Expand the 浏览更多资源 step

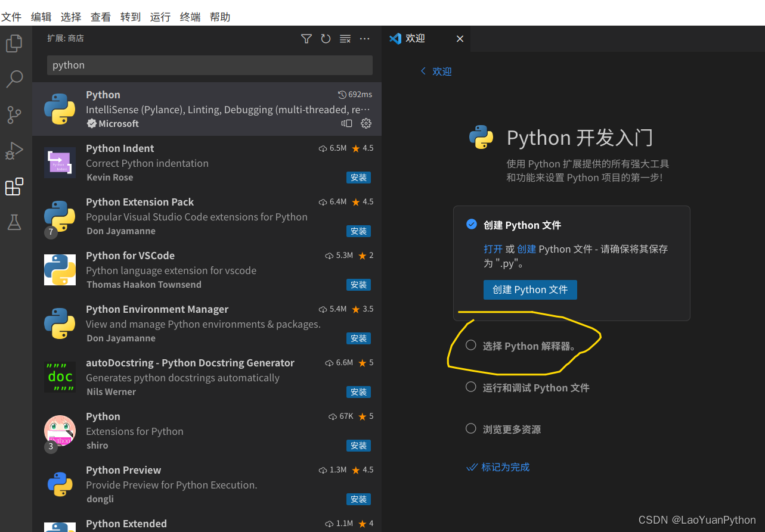coord(512,430)
